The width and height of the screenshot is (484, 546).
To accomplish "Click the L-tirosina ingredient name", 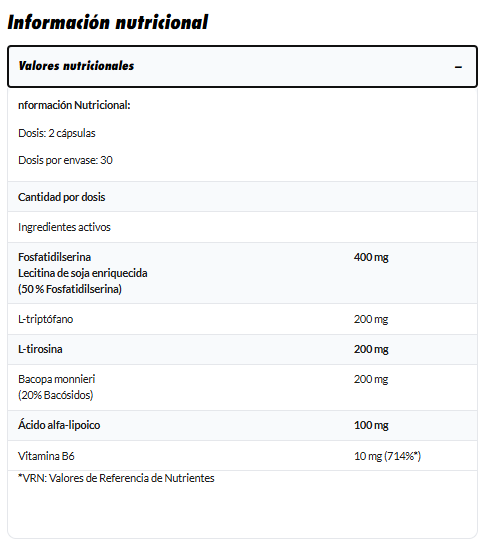I will click(40, 349).
